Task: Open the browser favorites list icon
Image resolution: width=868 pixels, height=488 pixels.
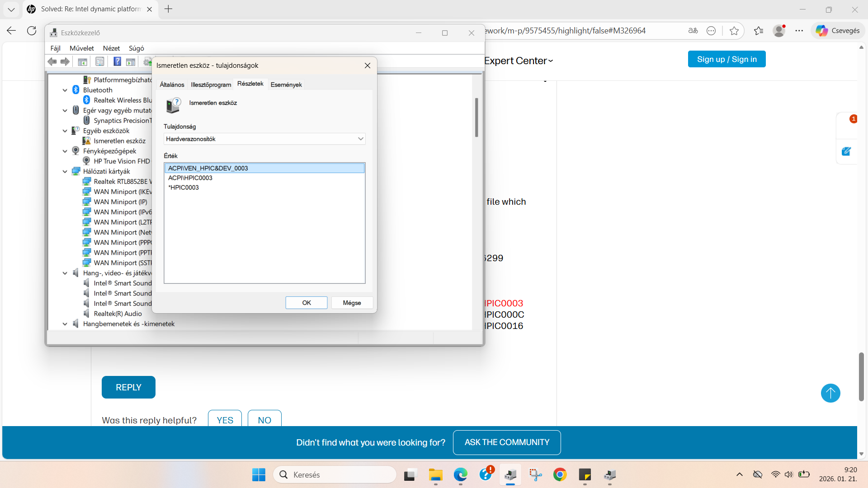Action: [759, 31]
